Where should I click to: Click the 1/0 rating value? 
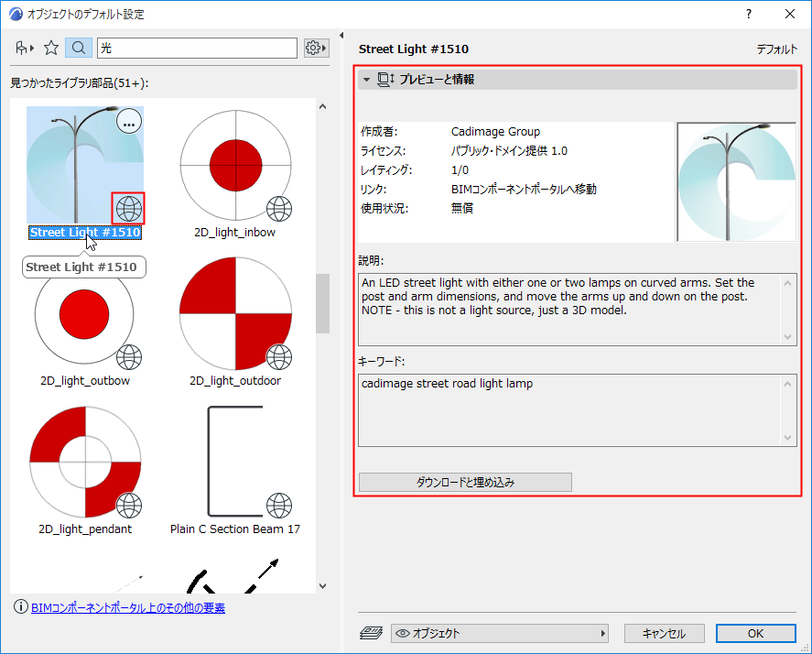coord(460,170)
